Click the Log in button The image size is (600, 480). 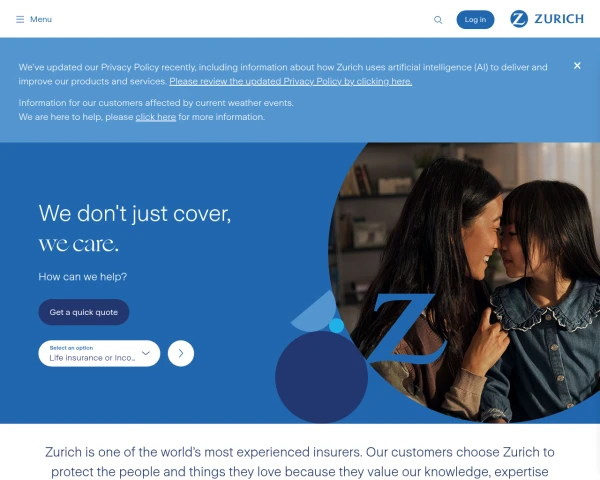coord(475,20)
